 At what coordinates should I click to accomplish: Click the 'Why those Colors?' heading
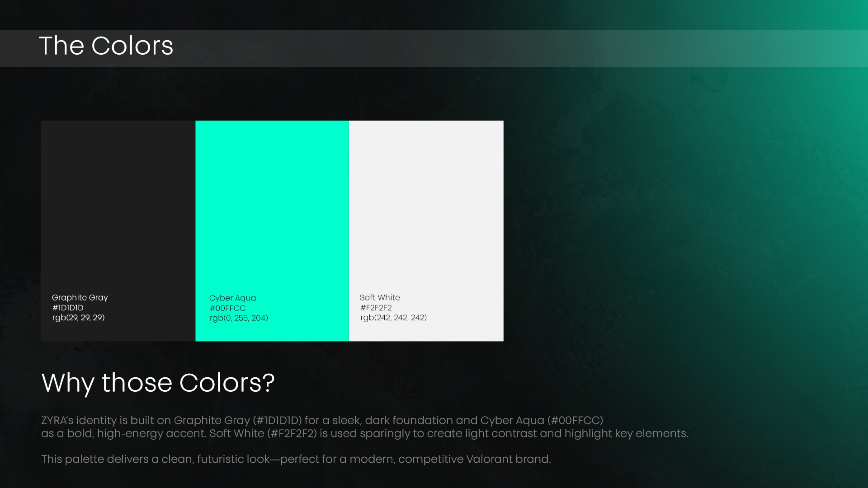158,383
